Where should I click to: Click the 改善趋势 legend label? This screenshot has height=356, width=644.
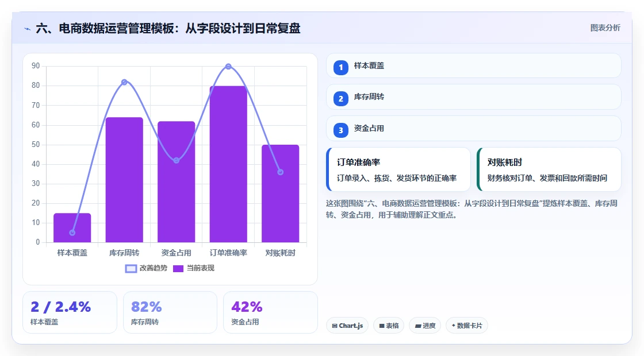click(153, 268)
